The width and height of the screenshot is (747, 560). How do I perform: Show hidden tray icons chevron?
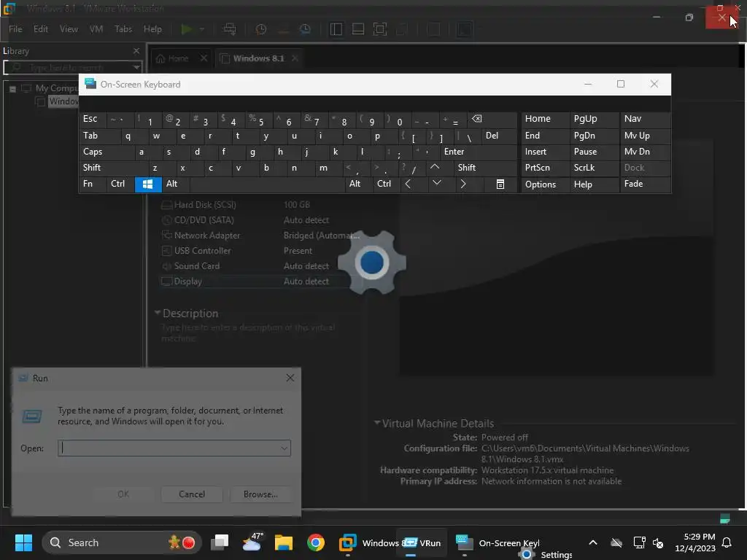tap(593, 542)
